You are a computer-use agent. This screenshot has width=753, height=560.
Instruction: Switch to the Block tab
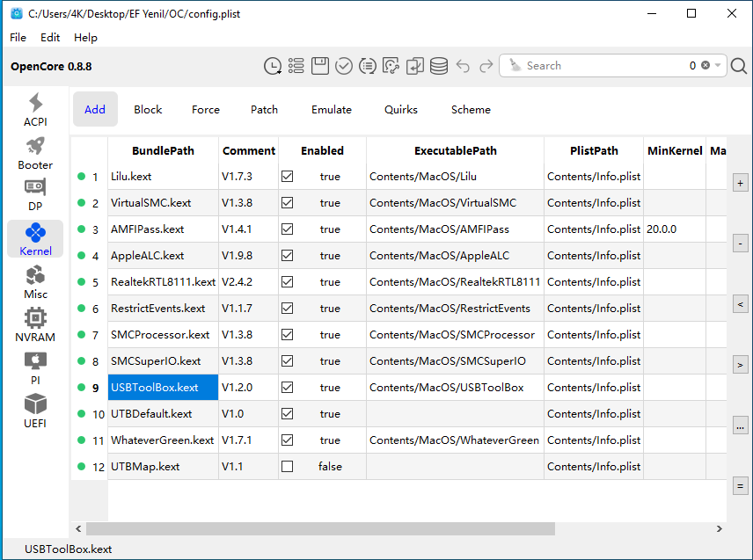(x=148, y=109)
